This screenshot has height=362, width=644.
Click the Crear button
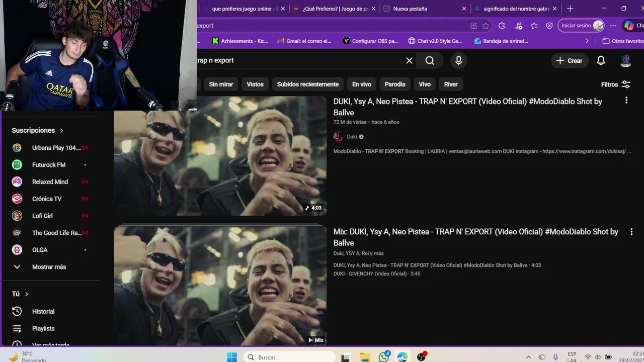[x=569, y=60]
